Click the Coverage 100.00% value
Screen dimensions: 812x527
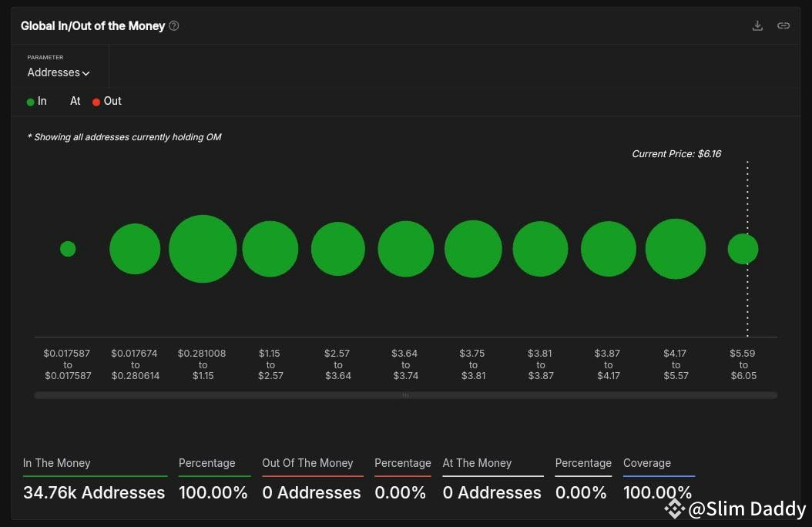657,492
